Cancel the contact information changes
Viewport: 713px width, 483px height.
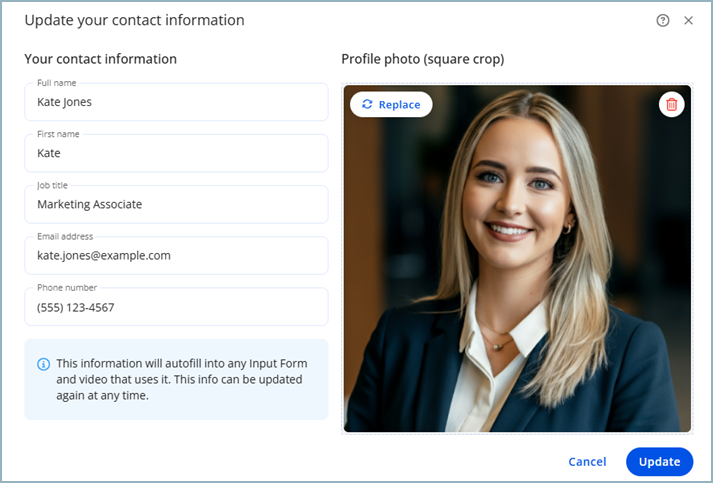587,462
